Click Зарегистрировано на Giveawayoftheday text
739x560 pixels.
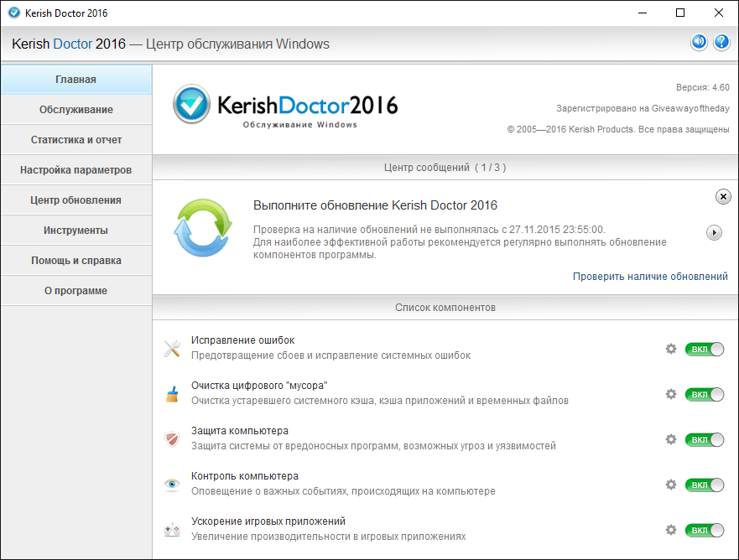(x=643, y=108)
